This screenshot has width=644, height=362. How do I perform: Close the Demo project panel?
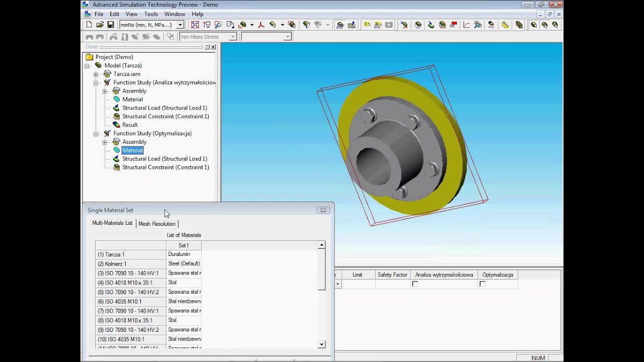point(213,47)
